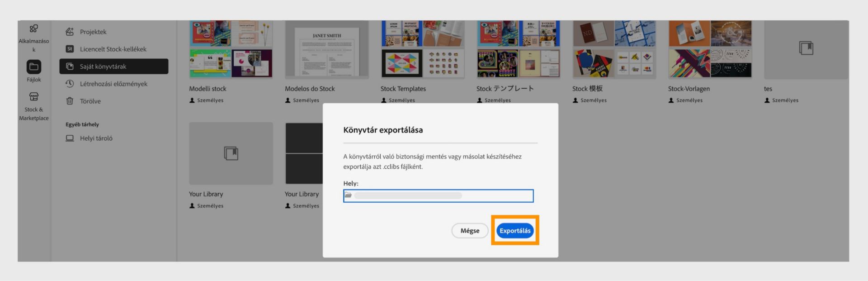This screenshot has width=868, height=281.
Task: Open Stock & Marketplace icon
Action: coord(34,96)
